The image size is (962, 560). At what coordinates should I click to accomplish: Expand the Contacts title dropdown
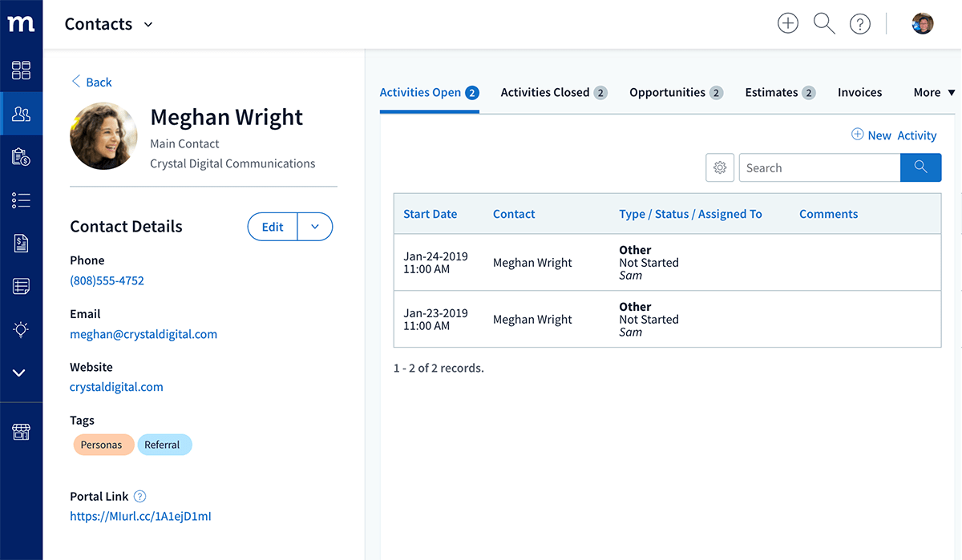tap(148, 25)
